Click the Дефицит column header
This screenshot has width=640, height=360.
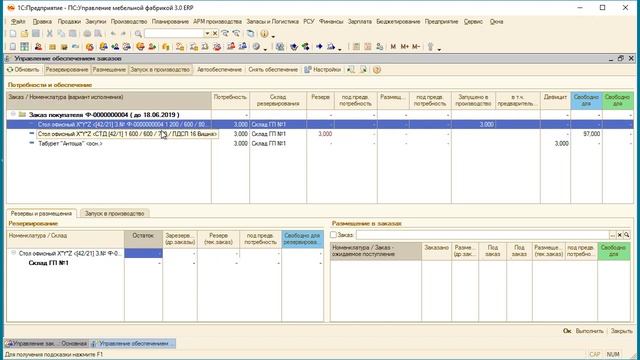[x=555, y=100]
